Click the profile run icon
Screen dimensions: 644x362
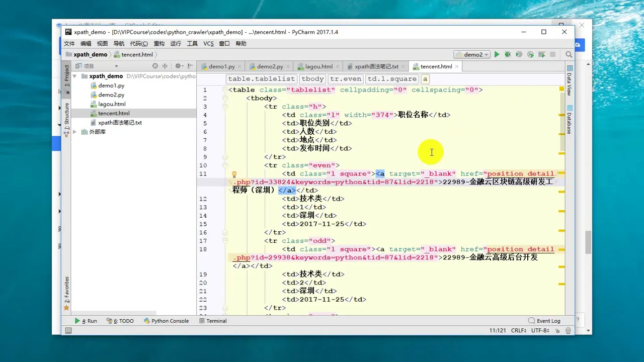coord(530,54)
